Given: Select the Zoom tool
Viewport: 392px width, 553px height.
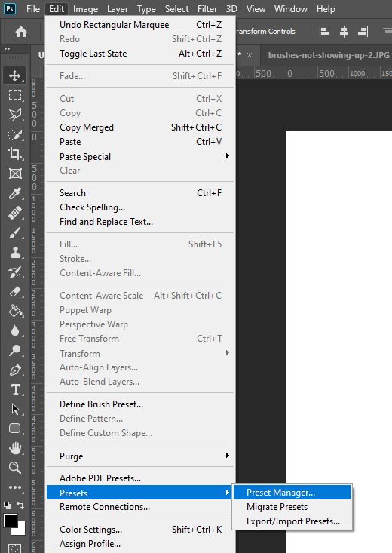Looking at the screenshot, I should tap(15, 468).
